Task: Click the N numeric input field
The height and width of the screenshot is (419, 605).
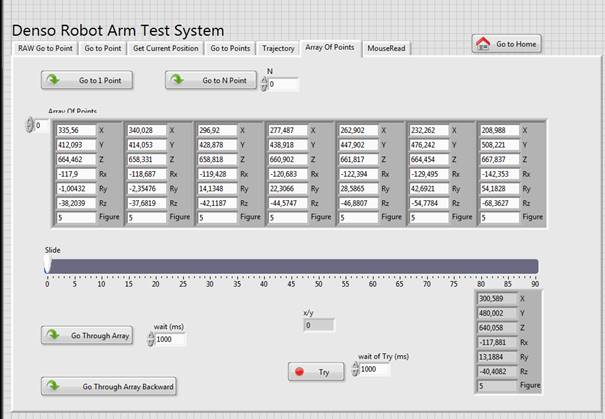Action: 283,84
